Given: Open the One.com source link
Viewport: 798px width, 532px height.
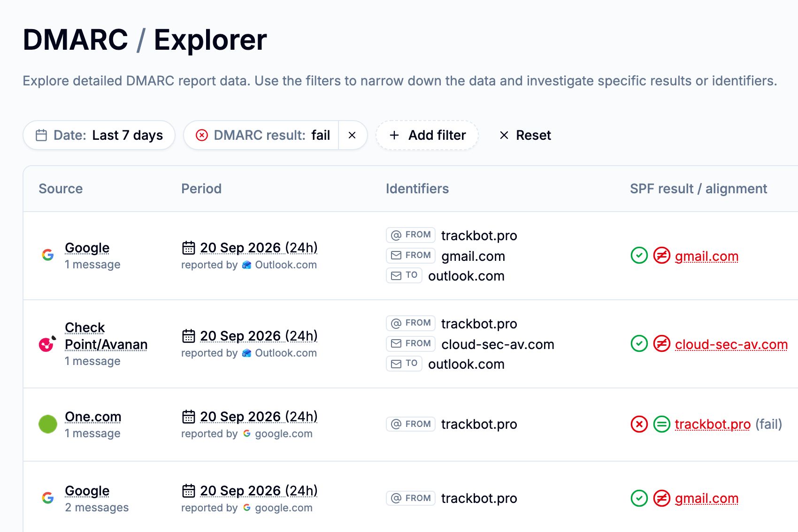Looking at the screenshot, I should pos(93,417).
